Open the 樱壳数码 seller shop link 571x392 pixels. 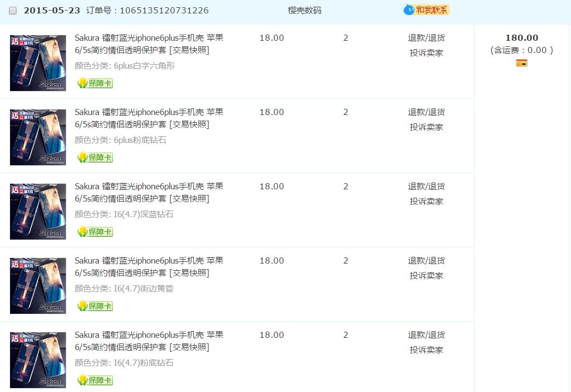(x=304, y=11)
